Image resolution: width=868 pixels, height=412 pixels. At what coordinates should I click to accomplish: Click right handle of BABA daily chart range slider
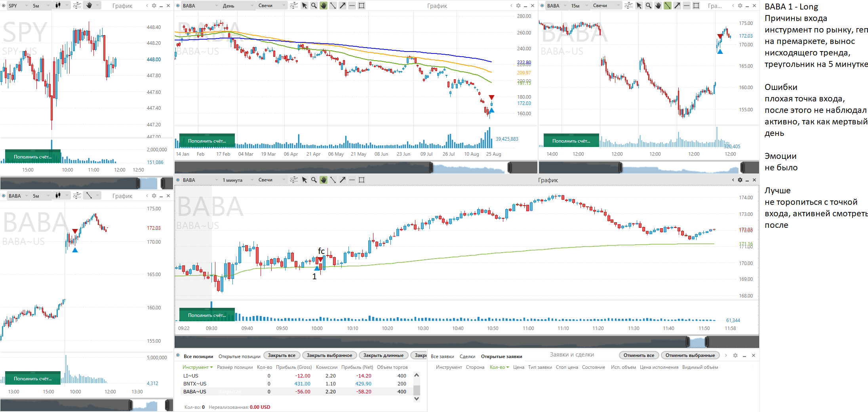click(x=509, y=168)
